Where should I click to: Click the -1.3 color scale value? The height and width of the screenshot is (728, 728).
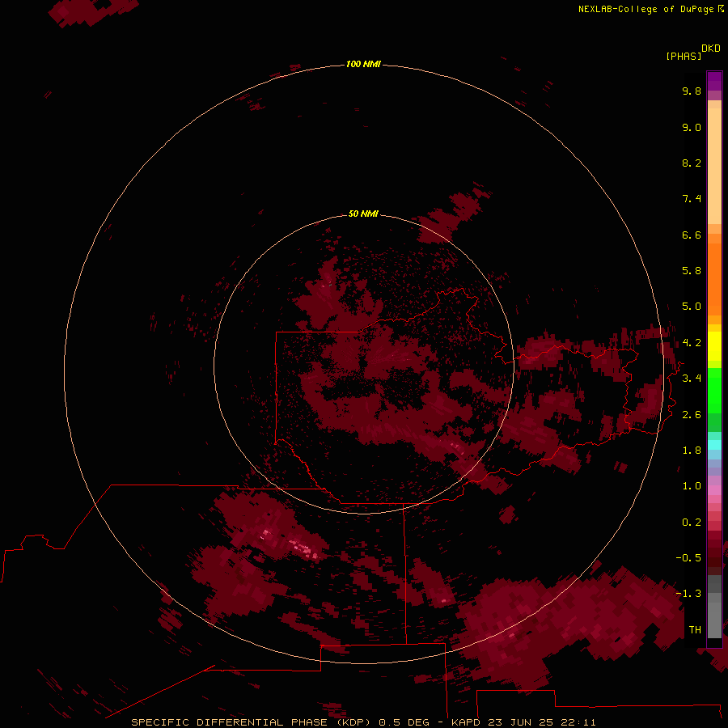[688, 594]
